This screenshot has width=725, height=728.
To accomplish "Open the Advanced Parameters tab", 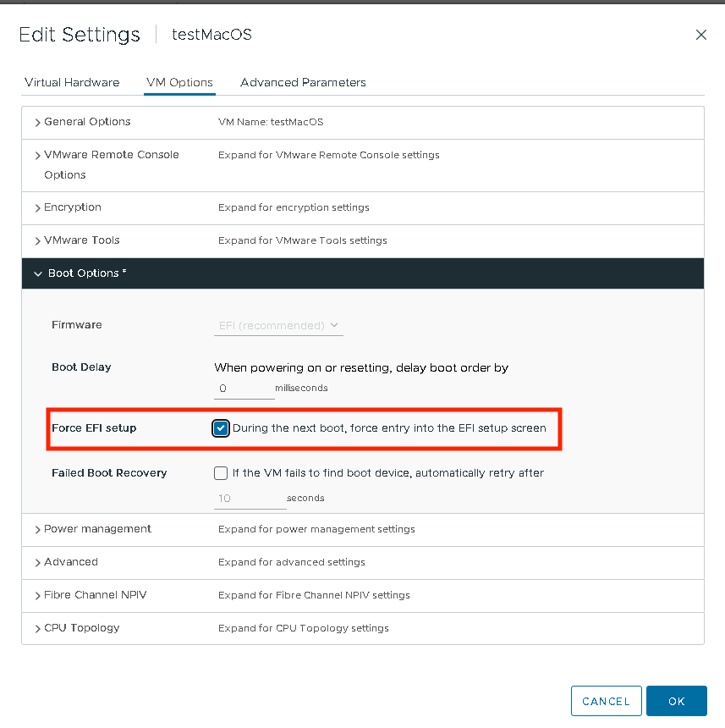I will tap(302, 82).
